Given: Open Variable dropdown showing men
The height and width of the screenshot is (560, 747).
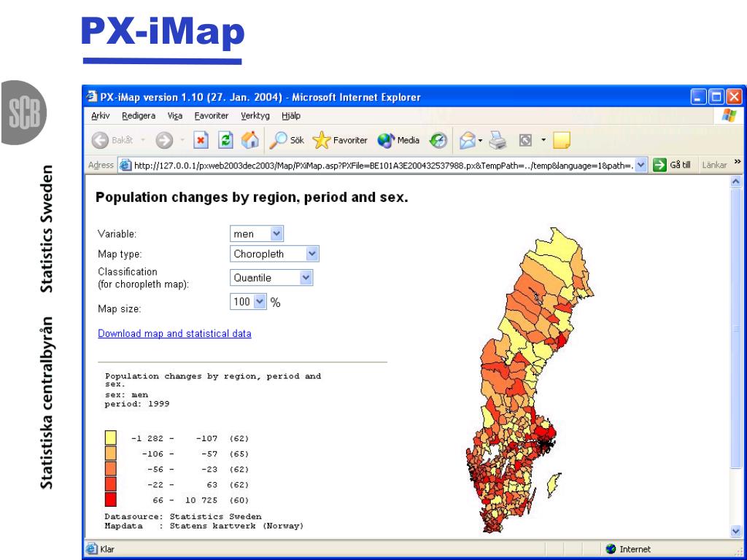Looking at the screenshot, I should pos(257,234).
